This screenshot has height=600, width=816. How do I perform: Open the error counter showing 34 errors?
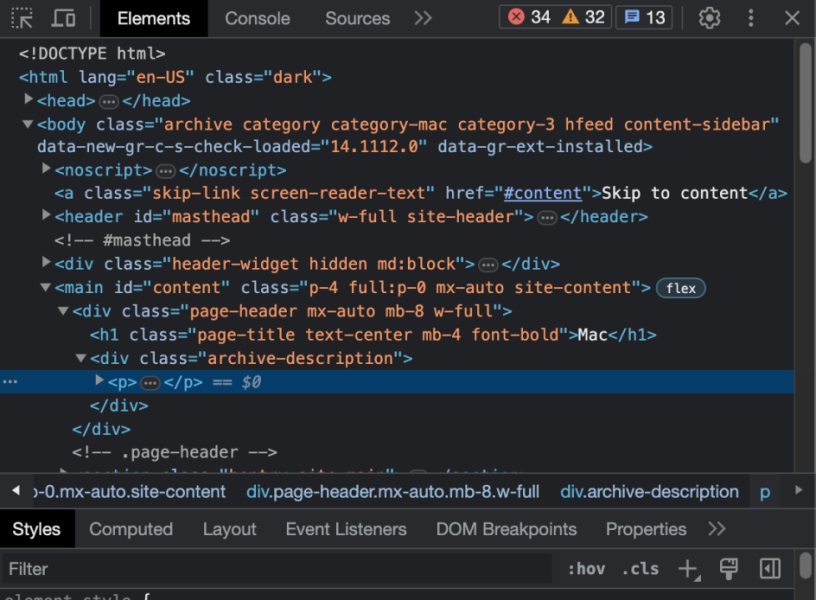click(x=520, y=16)
